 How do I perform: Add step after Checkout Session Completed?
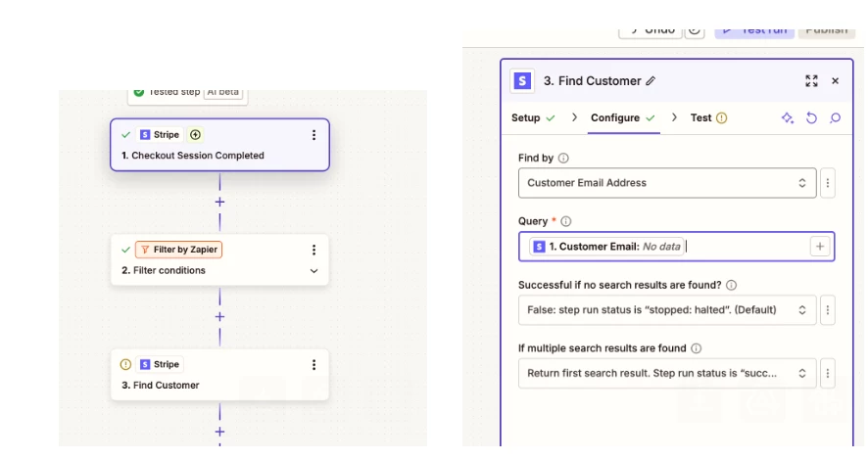(219, 202)
